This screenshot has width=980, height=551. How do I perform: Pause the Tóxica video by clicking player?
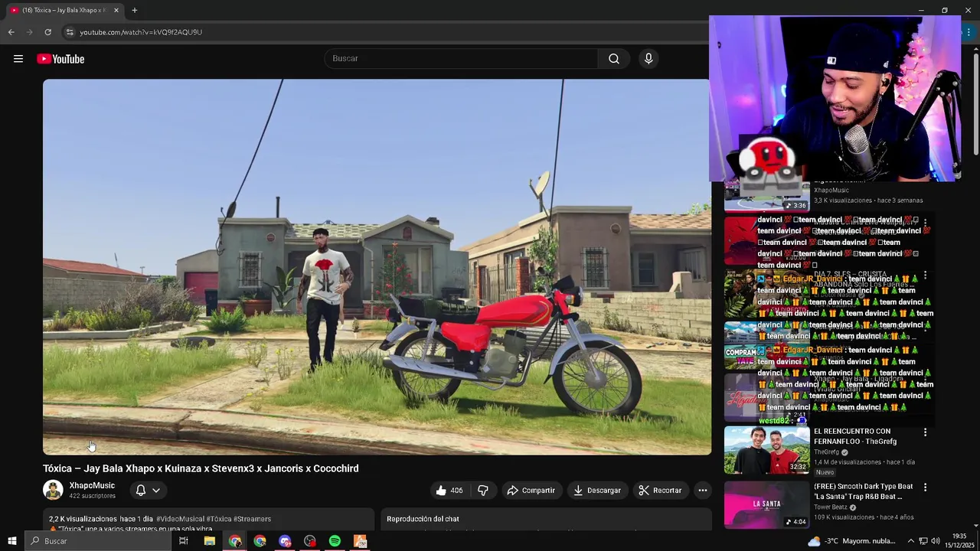377,267
